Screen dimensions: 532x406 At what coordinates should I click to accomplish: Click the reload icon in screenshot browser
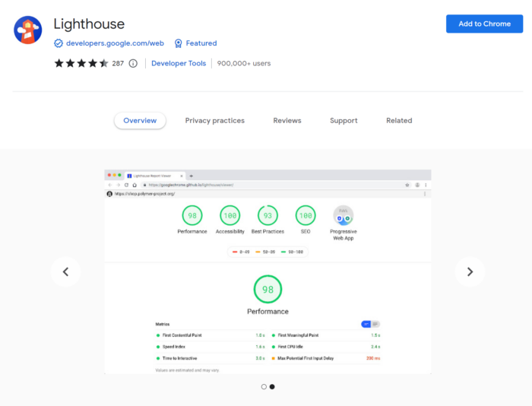tap(126, 185)
